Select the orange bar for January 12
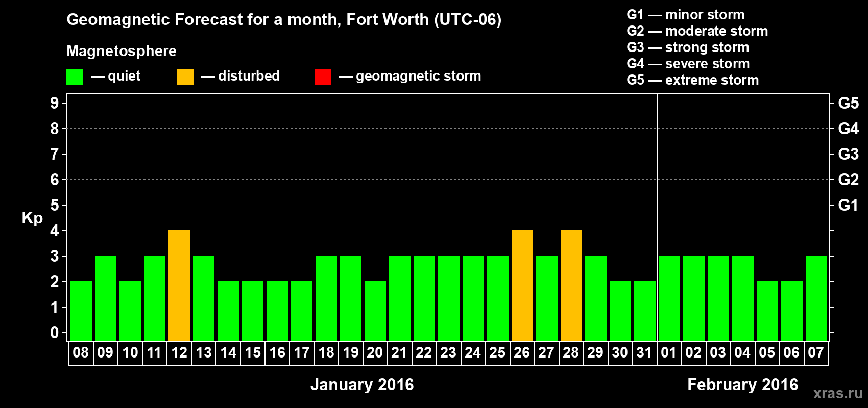The height and width of the screenshot is (408, 868). (179, 285)
